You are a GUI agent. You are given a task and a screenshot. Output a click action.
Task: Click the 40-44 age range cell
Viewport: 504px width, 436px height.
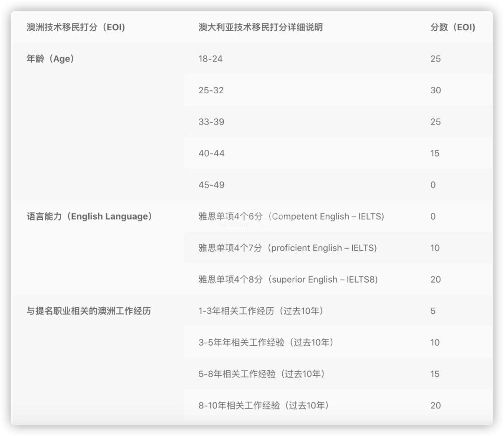211,153
